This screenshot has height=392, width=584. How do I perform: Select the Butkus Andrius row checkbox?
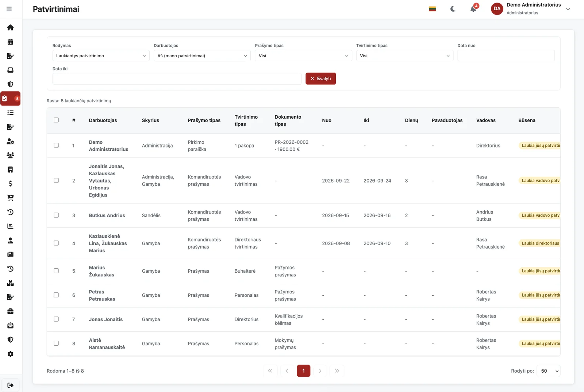pyautogui.click(x=56, y=215)
